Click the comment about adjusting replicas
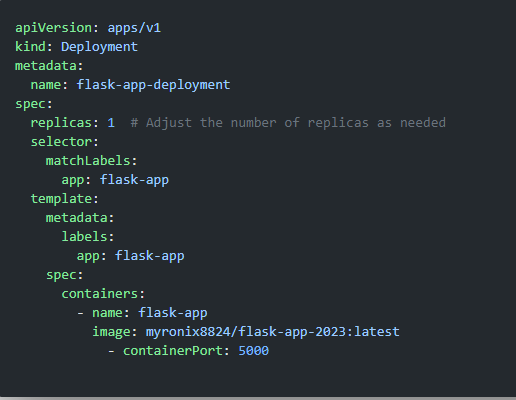 click(x=288, y=123)
